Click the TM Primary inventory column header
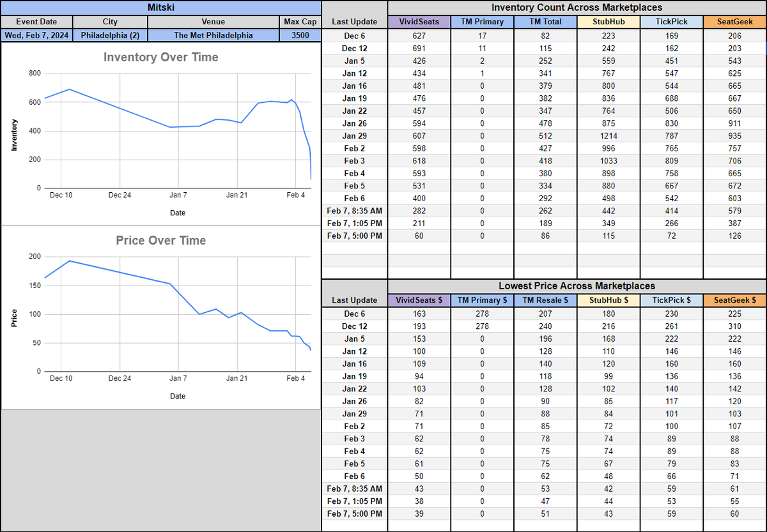 482,22
